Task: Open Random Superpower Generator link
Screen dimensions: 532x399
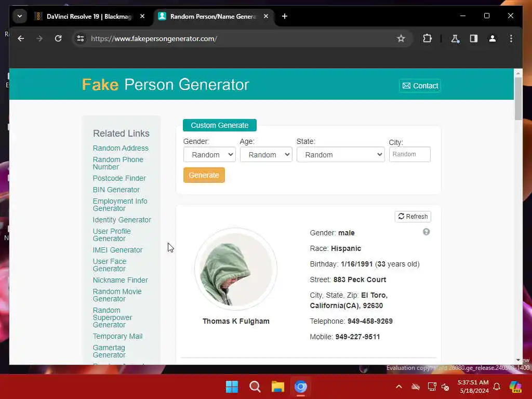Action: pyautogui.click(x=112, y=317)
